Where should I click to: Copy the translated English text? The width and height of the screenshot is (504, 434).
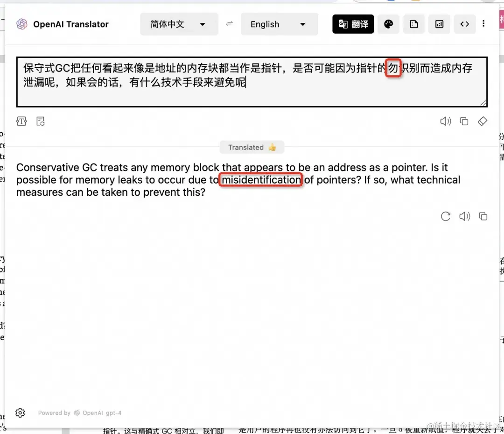pyautogui.click(x=483, y=216)
